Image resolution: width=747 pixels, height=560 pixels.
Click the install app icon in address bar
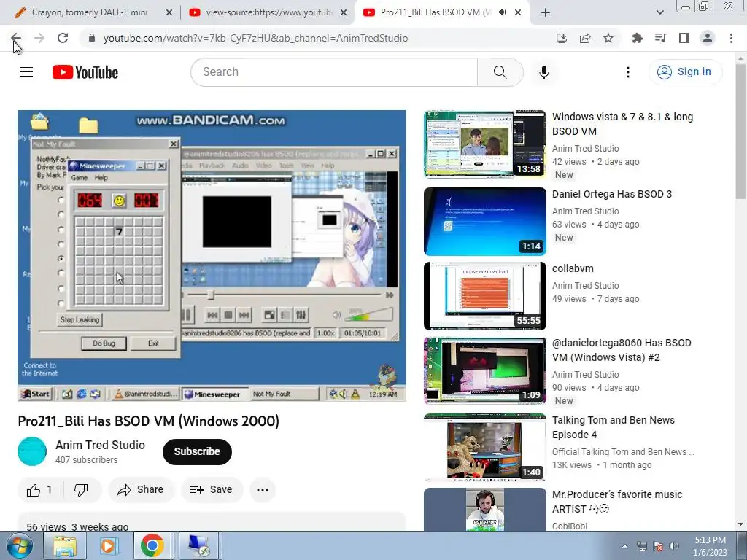562,38
